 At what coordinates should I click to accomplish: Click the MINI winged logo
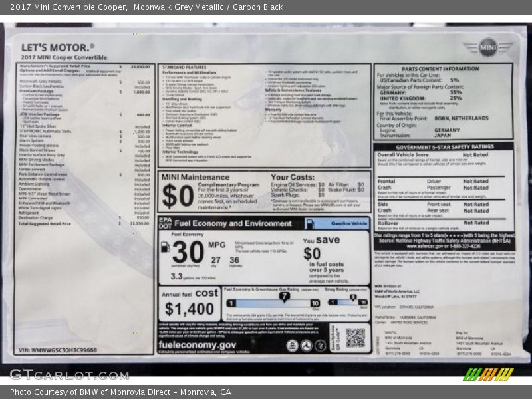click(488, 47)
